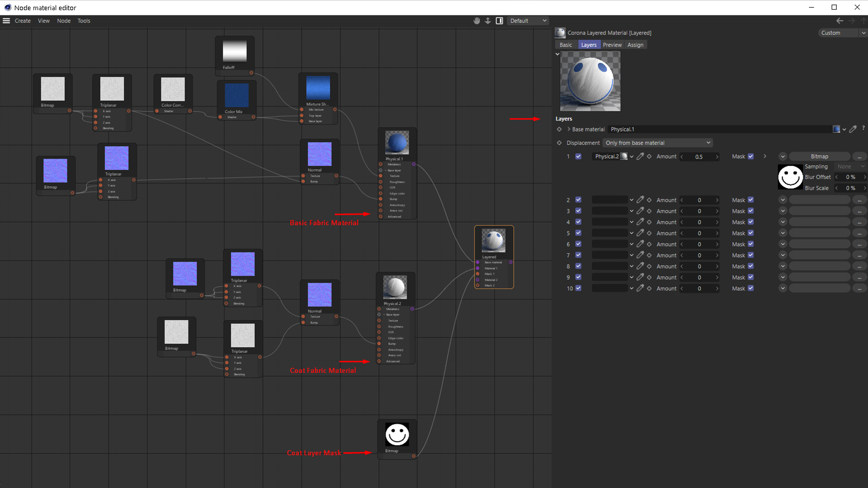Uncheck the Mask checkbox for layer 1
The height and width of the screenshot is (488, 868).
click(x=751, y=156)
